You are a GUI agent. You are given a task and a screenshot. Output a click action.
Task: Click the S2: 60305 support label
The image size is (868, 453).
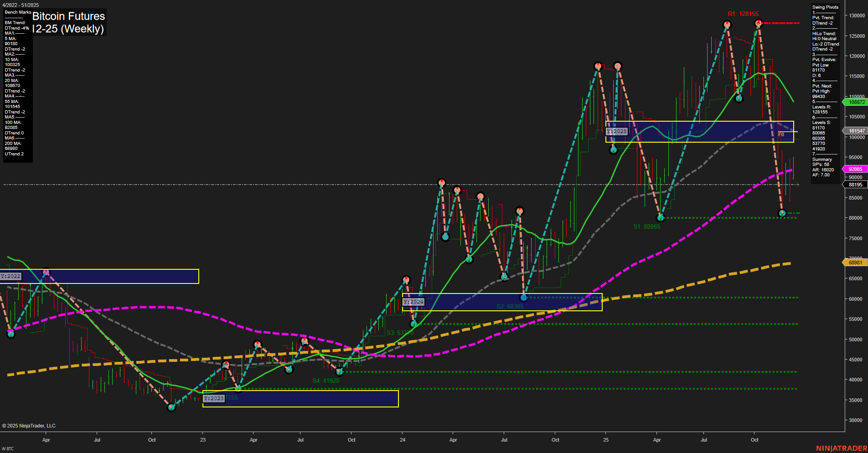tap(509, 306)
